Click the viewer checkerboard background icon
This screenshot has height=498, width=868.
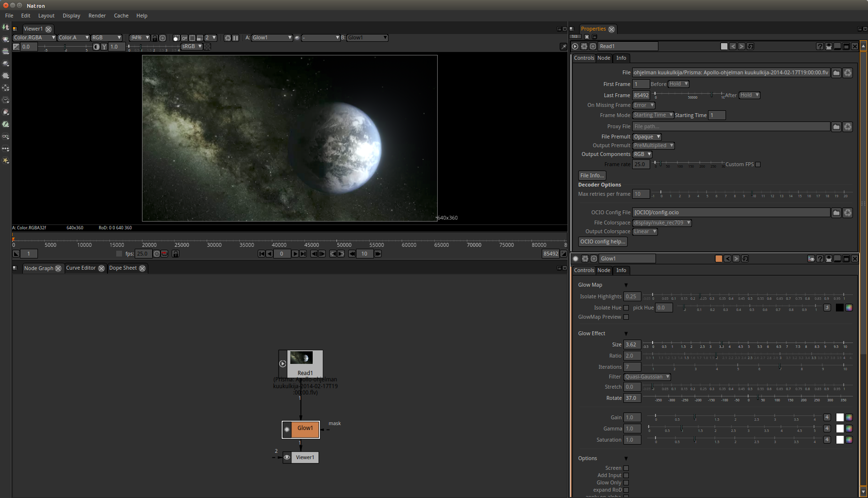pos(208,47)
